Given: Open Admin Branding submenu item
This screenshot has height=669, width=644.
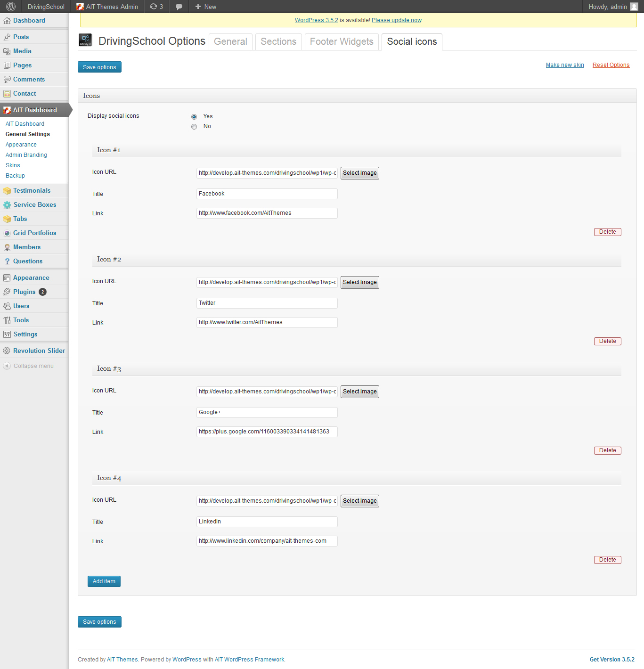Looking at the screenshot, I should click(26, 155).
